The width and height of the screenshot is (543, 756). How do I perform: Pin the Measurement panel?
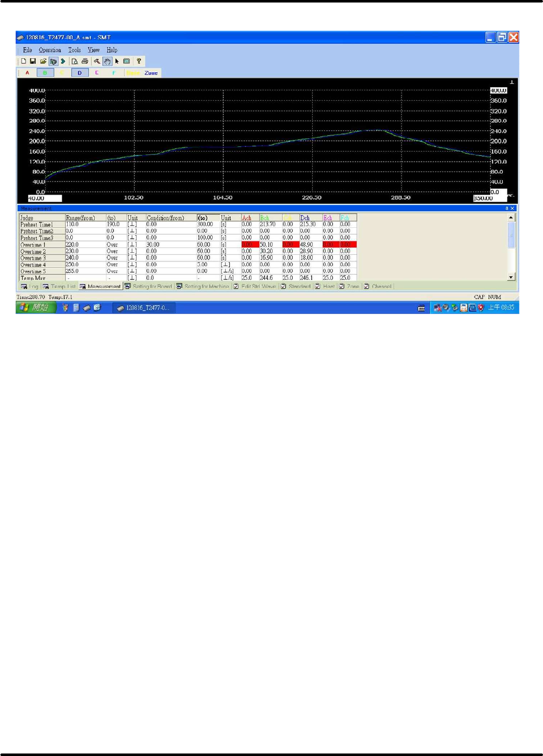pyautogui.click(x=506, y=208)
